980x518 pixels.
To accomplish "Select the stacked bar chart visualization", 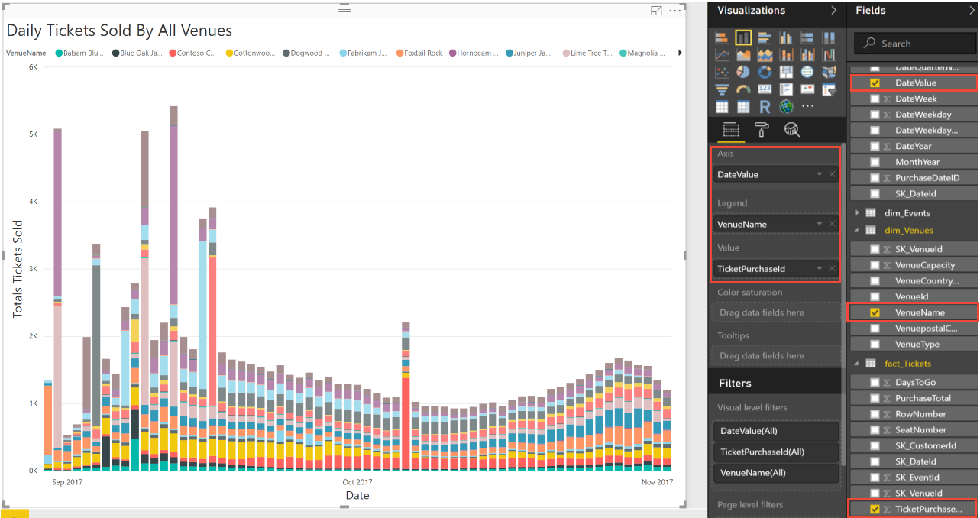I will pos(722,37).
